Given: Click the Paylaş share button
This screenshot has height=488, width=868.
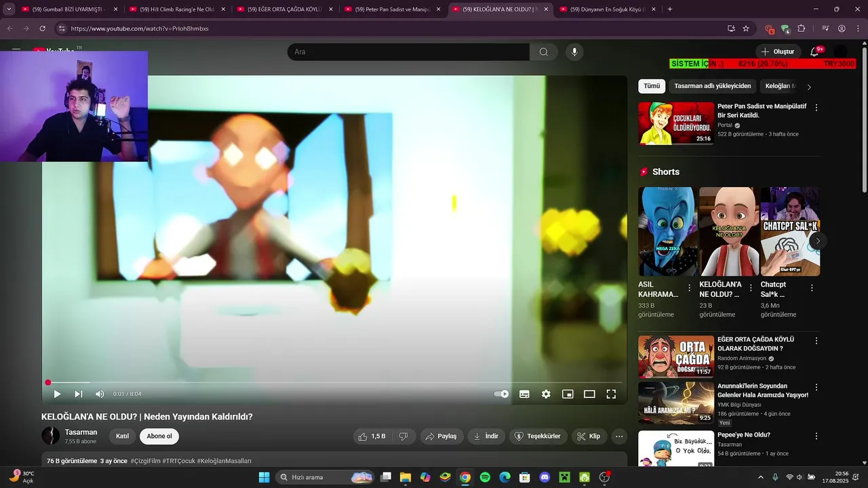Looking at the screenshot, I should [x=441, y=436].
